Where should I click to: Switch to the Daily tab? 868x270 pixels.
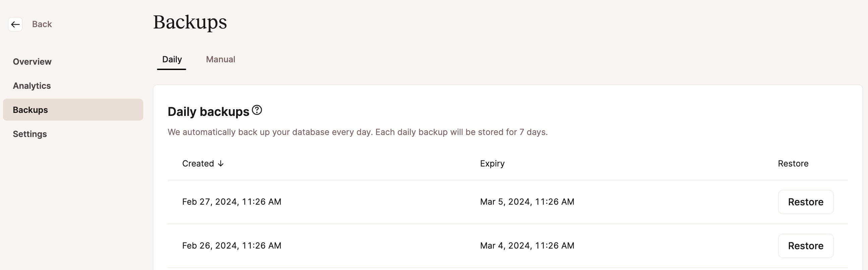click(172, 60)
